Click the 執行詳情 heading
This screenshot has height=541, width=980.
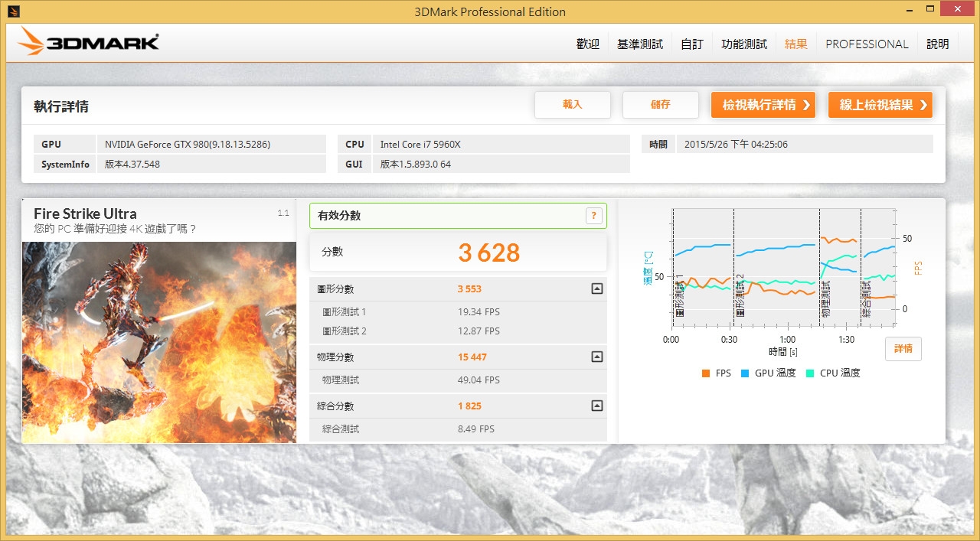pos(61,106)
